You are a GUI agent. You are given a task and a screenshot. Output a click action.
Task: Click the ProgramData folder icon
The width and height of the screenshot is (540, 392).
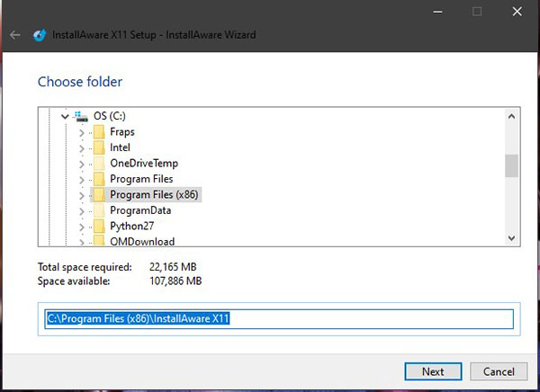(99, 210)
